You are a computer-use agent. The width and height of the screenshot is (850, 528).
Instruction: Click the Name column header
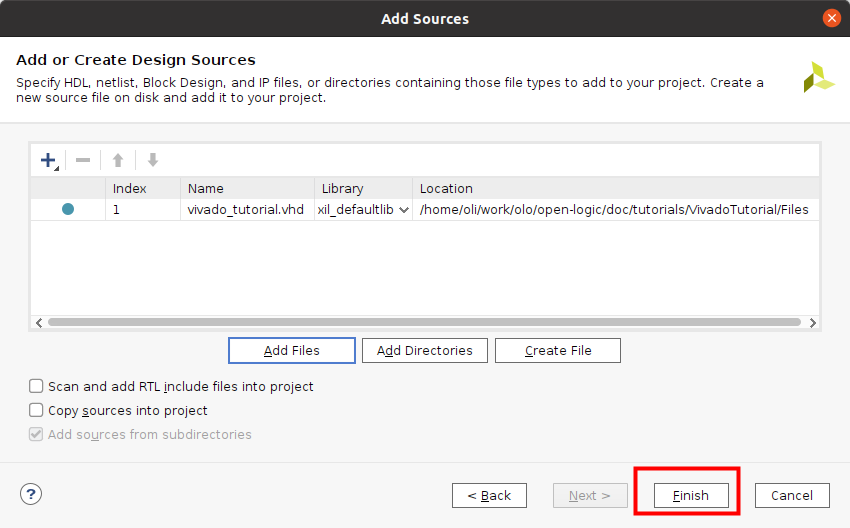[248, 188]
